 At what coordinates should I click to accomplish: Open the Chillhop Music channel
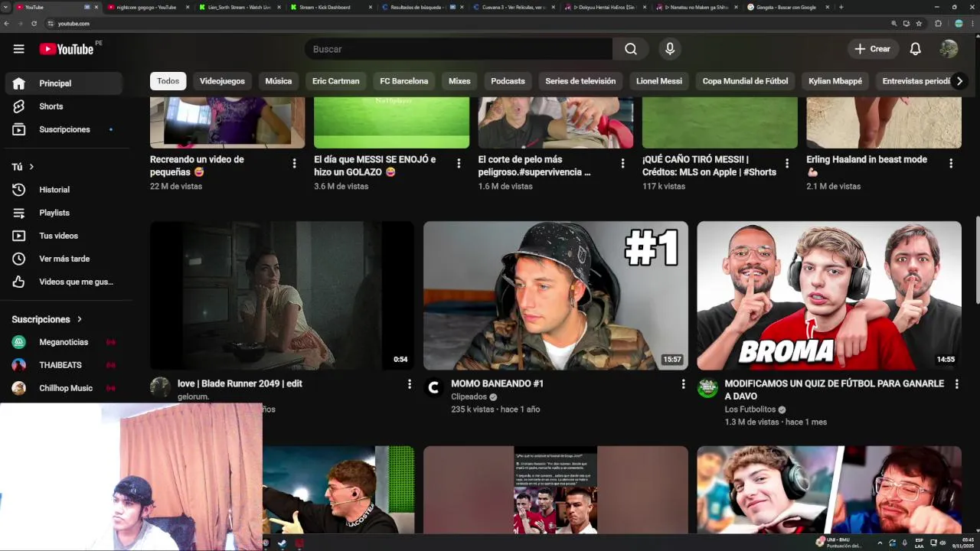pyautogui.click(x=63, y=388)
